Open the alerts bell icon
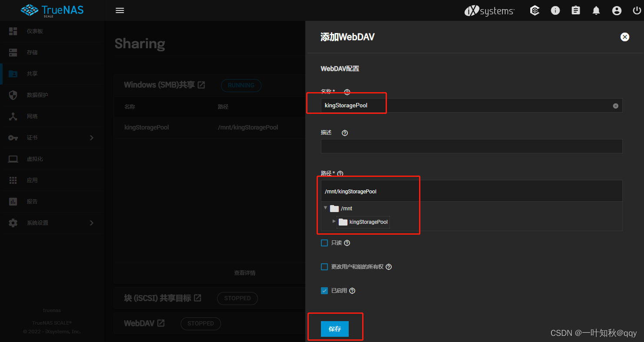Viewport: 644px width, 342px height. coord(596,10)
